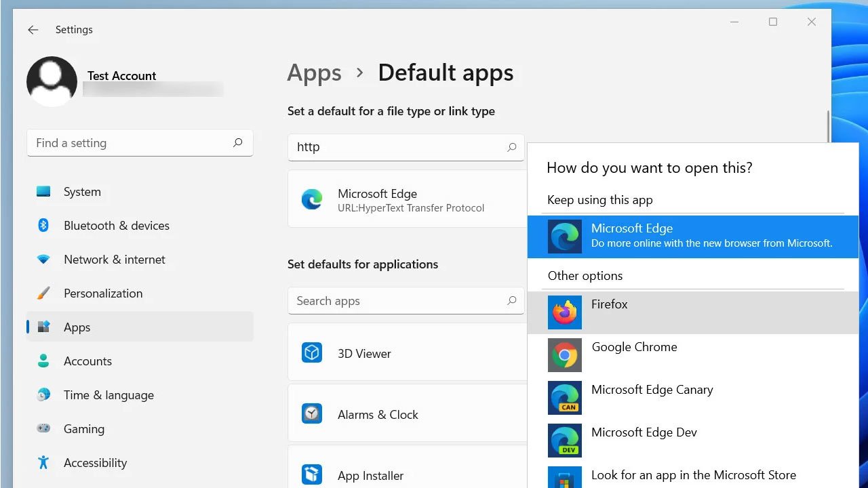Focus the Search apps input field
Image resolution: width=868 pixels, height=488 pixels.
tap(406, 301)
